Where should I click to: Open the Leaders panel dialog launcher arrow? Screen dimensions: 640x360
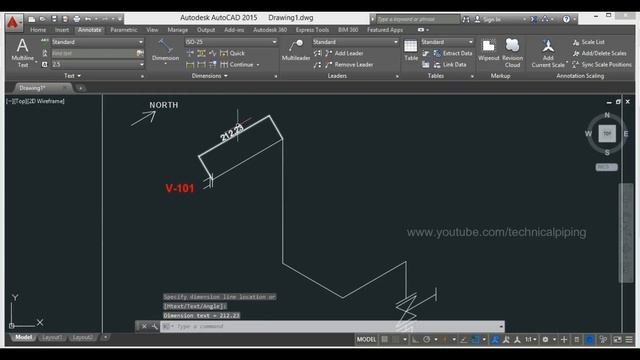397,76
